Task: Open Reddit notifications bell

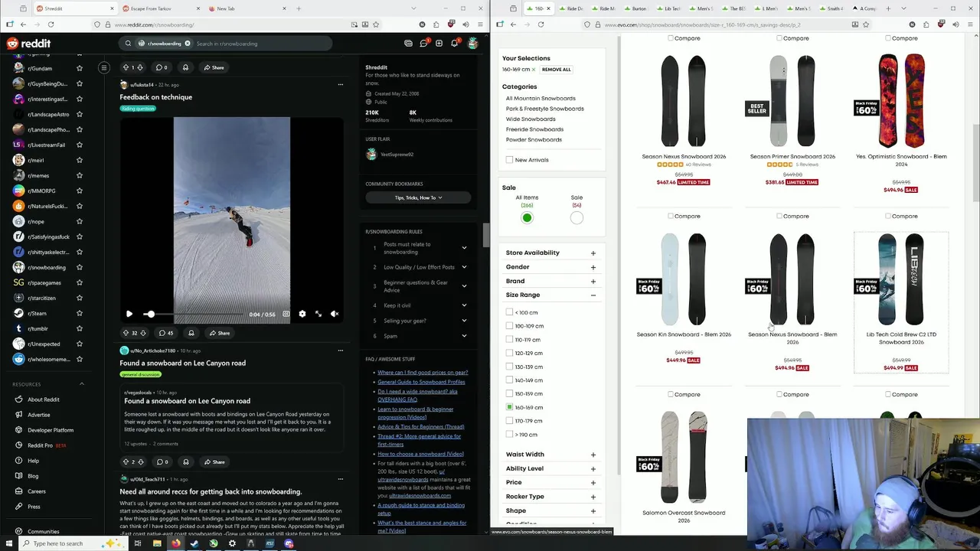Action: pyautogui.click(x=455, y=44)
